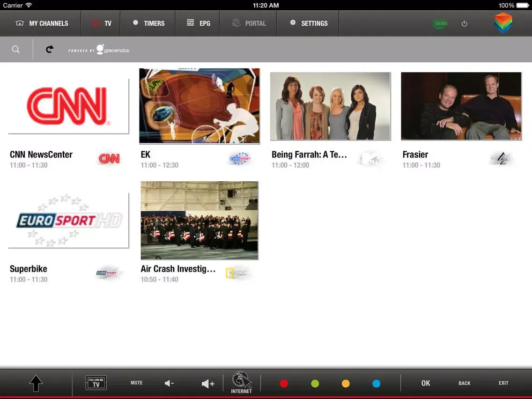Tap the yellow color button
532x399 pixels.
coord(346,384)
